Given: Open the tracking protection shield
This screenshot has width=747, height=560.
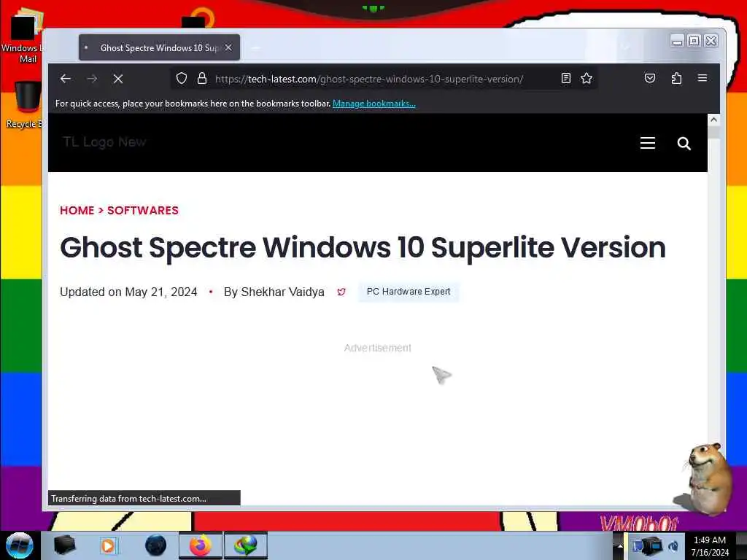Looking at the screenshot, I should (182, 78).
